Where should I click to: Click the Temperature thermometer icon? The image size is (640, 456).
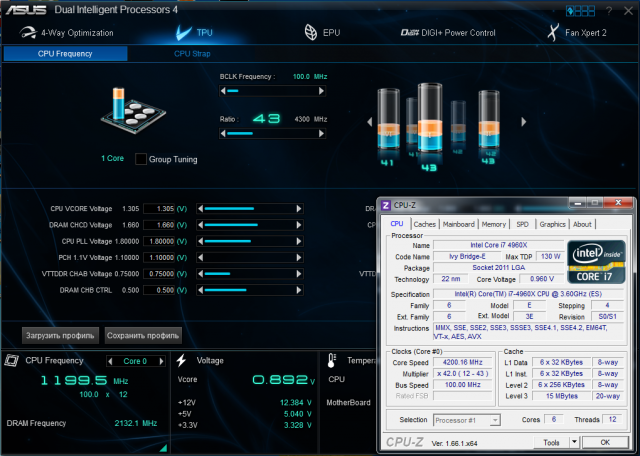(x=331, y=360)
